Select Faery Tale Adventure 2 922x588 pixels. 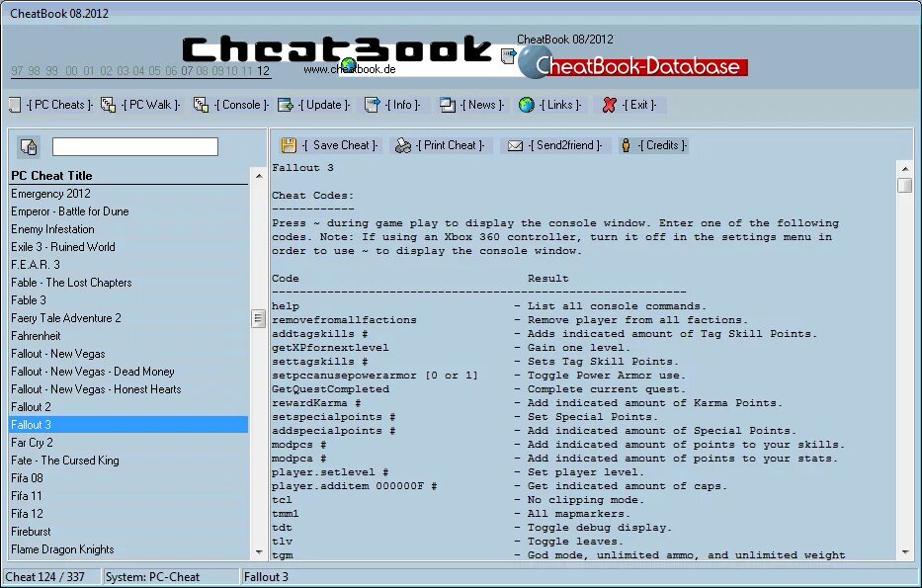click(128, 318)
